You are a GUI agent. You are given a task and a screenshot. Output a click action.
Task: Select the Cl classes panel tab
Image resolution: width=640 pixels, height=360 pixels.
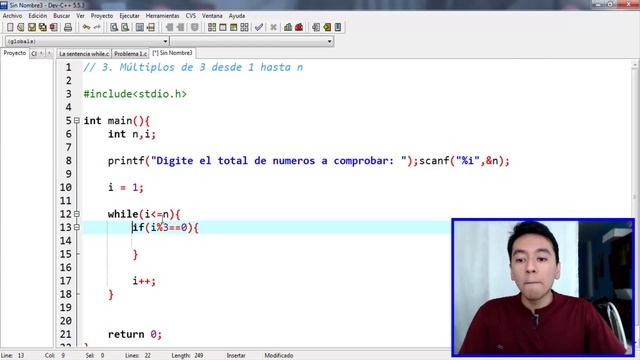(34, 53)
